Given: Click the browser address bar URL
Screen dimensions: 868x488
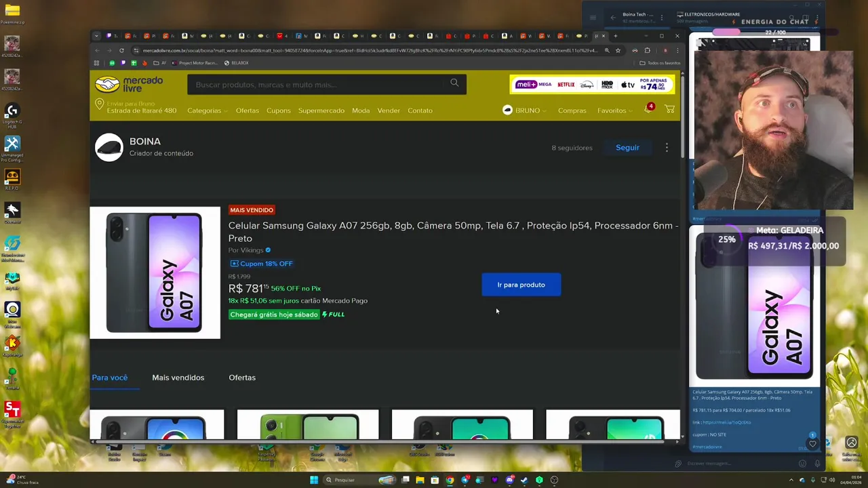Looking at the screenshot, I should 370,50.
